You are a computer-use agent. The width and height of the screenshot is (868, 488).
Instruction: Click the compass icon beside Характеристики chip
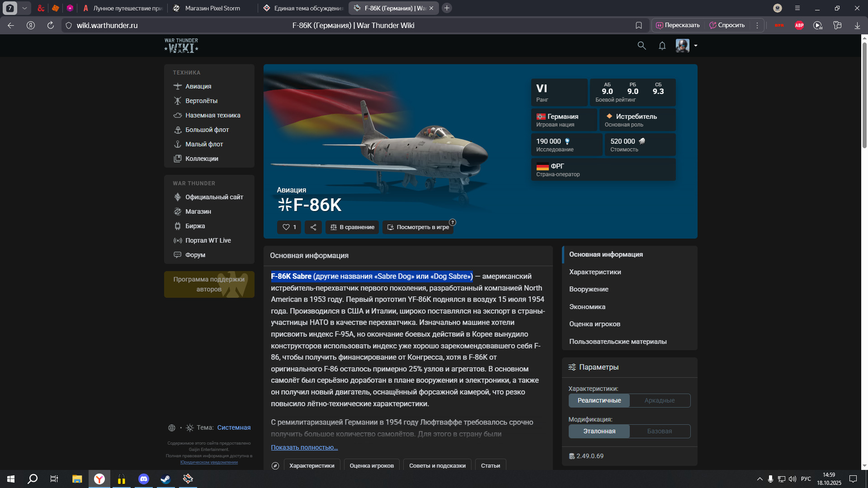[275, 465]
